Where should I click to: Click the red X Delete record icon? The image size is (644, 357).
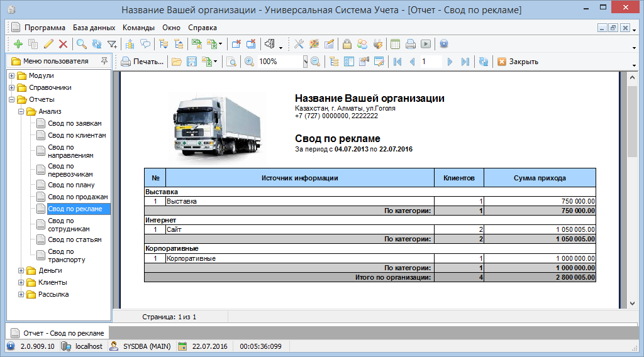click(x=63, y=44)
